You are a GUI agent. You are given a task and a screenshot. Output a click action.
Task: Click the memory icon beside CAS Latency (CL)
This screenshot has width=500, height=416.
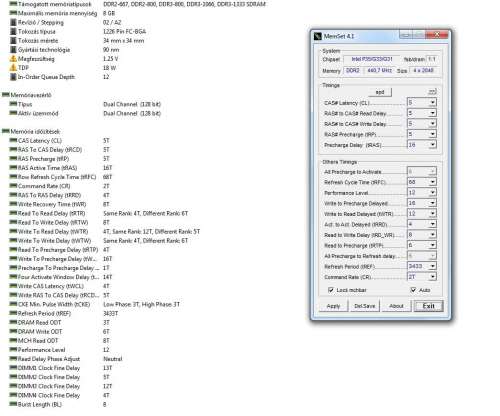point(13,140)
